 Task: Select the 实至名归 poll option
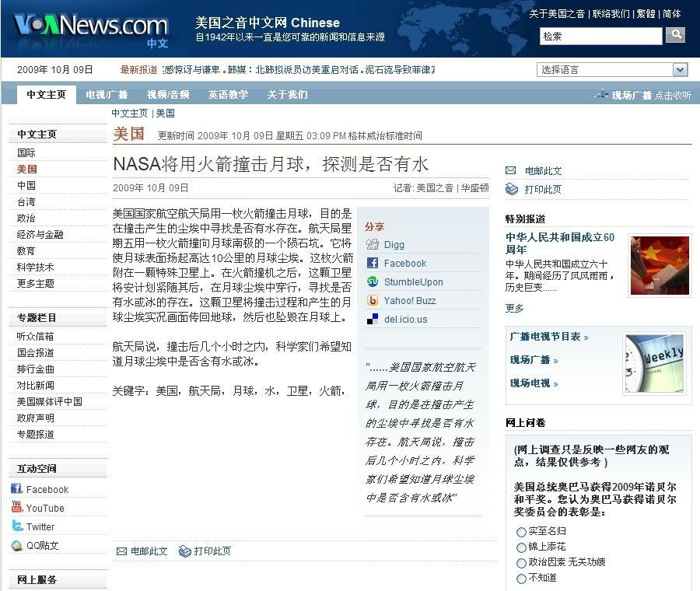(x=521, y=532)
